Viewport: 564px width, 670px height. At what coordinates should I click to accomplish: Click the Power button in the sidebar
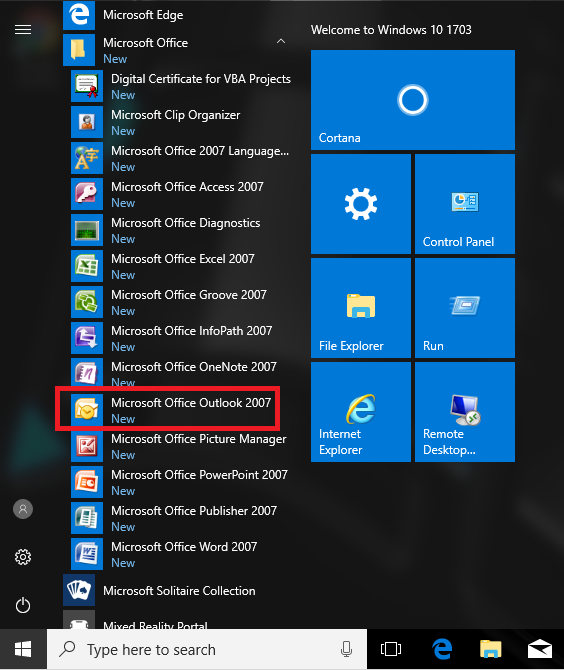pos(23,605)
